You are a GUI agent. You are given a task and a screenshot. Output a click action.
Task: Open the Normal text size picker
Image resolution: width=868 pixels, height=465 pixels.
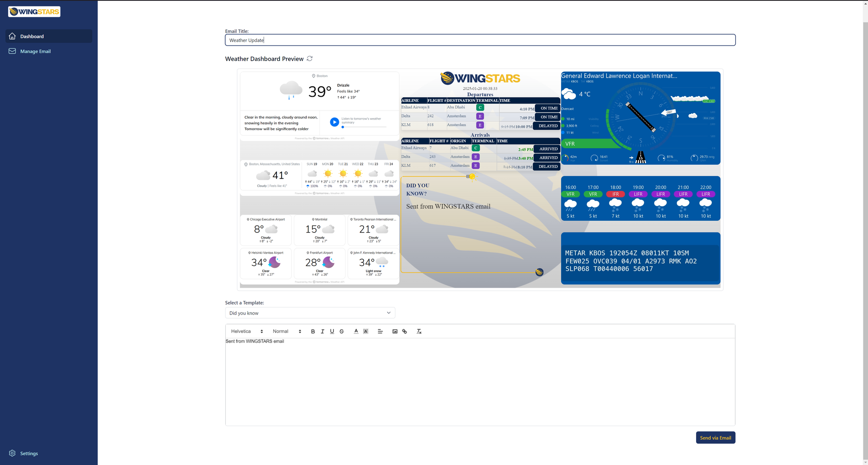coord(287,331)
